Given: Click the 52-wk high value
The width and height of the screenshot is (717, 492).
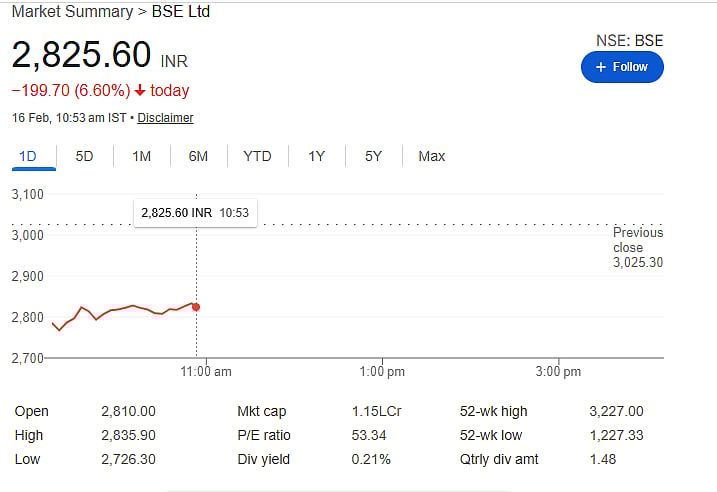Looking at the screenshot, I should 617,411.
